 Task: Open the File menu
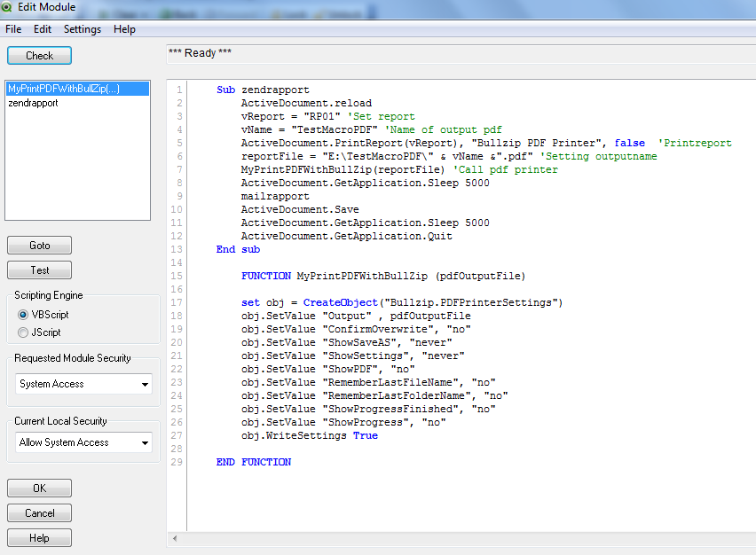tap(13, 29)
